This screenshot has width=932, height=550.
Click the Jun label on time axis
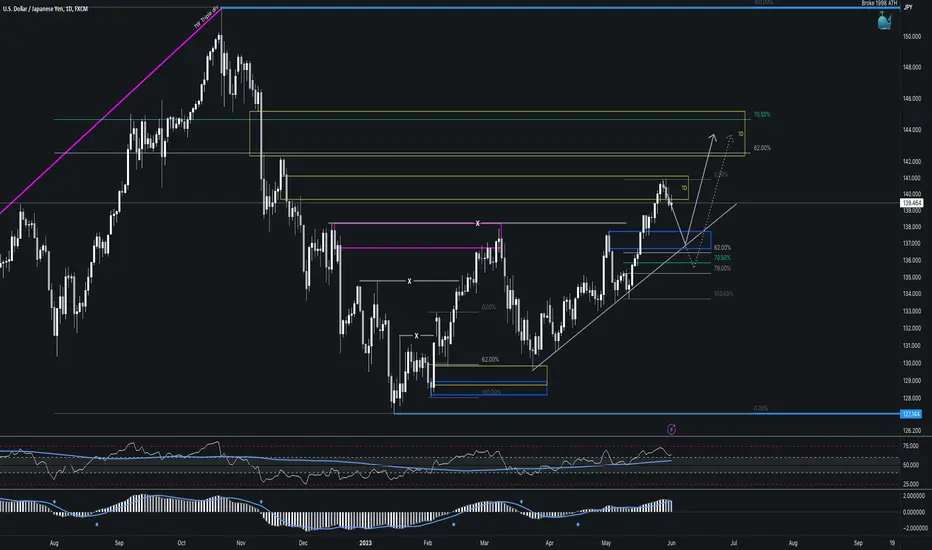click(671, 543)
